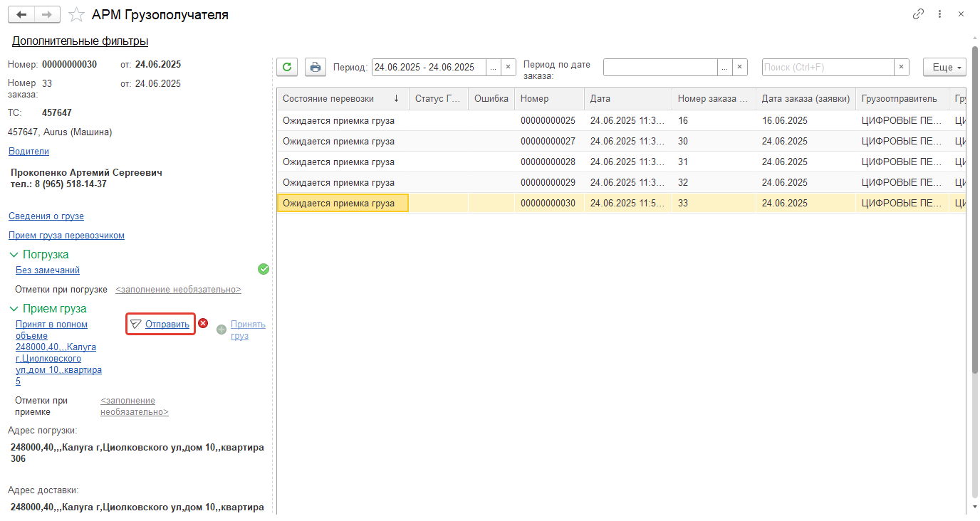Click order number cell 16

click(714, 120)
